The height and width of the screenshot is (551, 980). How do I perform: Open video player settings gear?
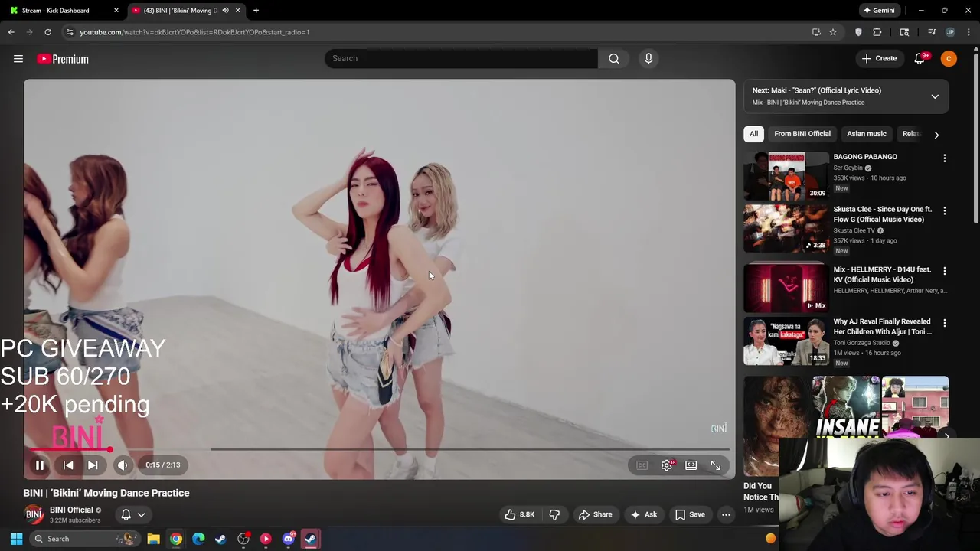coord(667,465)
